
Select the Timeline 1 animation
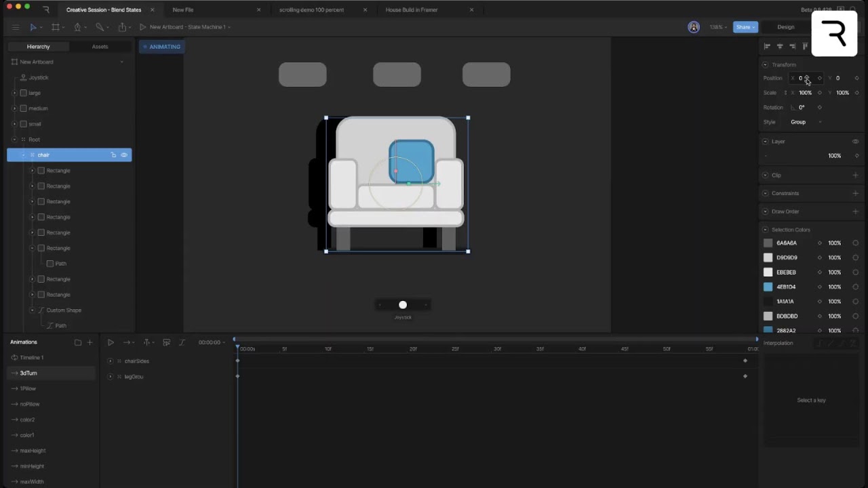click(31, 357)
